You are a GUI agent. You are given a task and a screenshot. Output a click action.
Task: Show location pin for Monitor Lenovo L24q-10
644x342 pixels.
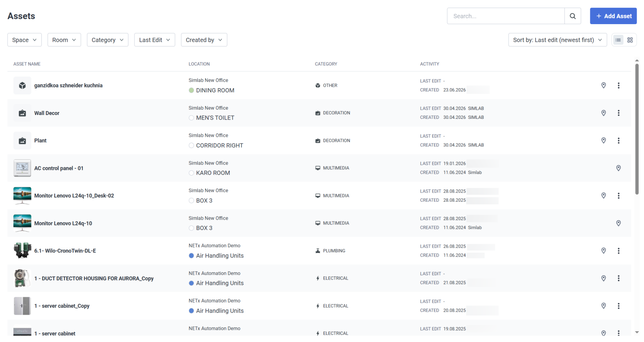pyautogui.click(x=618, y=223)
